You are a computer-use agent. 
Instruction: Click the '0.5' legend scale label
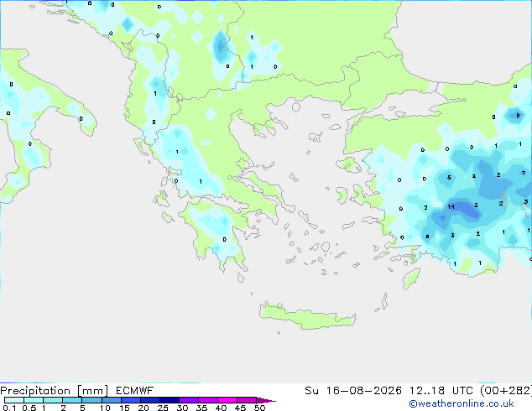click(29, 408)
